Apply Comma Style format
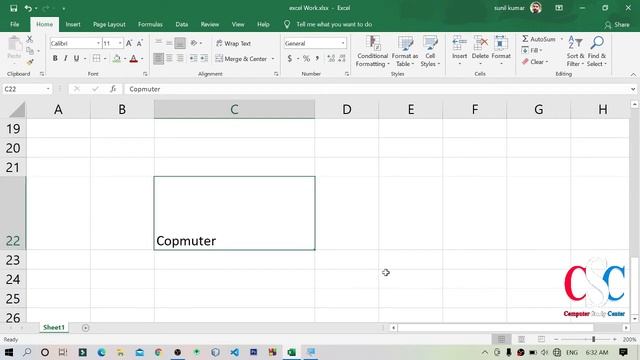The width and height of the screenshot is (640, 360). point(317,58)
